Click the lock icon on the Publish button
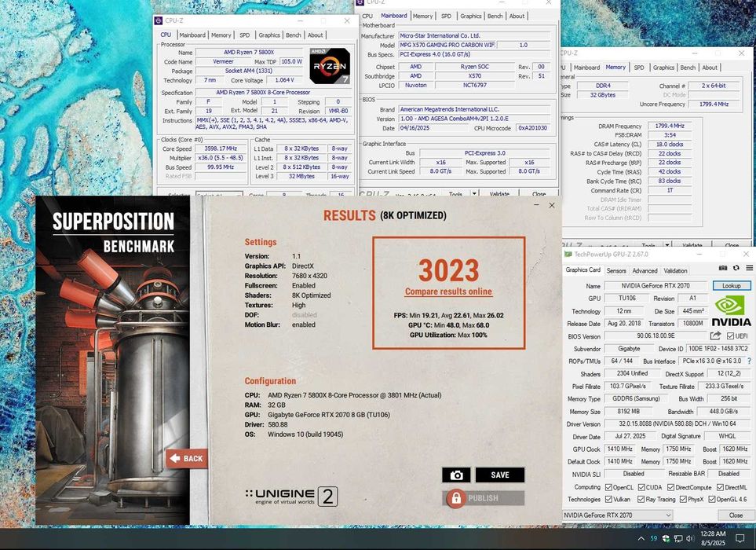The width and height of the screenshot is (756, 550). coord(455,498)
